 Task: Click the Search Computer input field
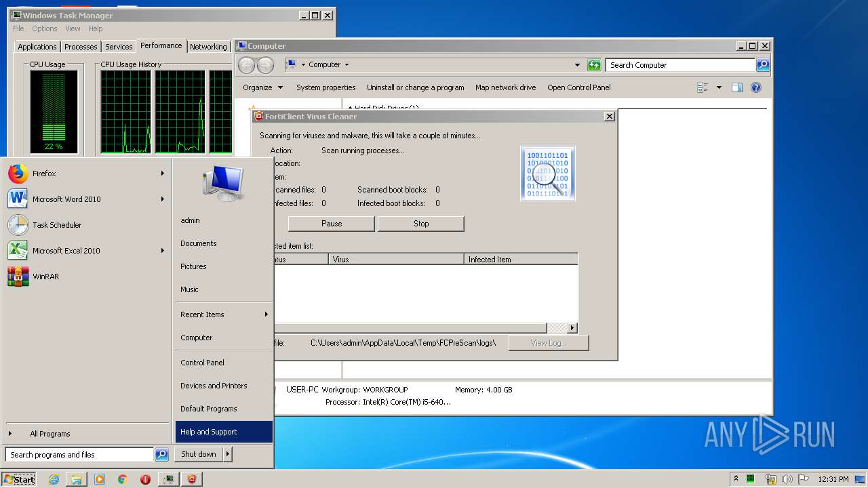pyautogui.click(x=680, y=65)
